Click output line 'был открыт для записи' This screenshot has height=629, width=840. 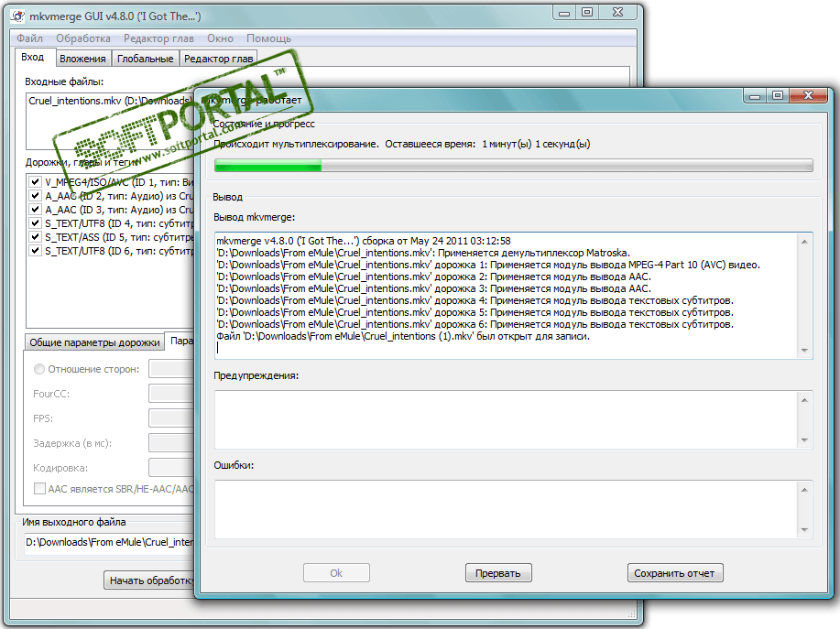tap(403, 336)
